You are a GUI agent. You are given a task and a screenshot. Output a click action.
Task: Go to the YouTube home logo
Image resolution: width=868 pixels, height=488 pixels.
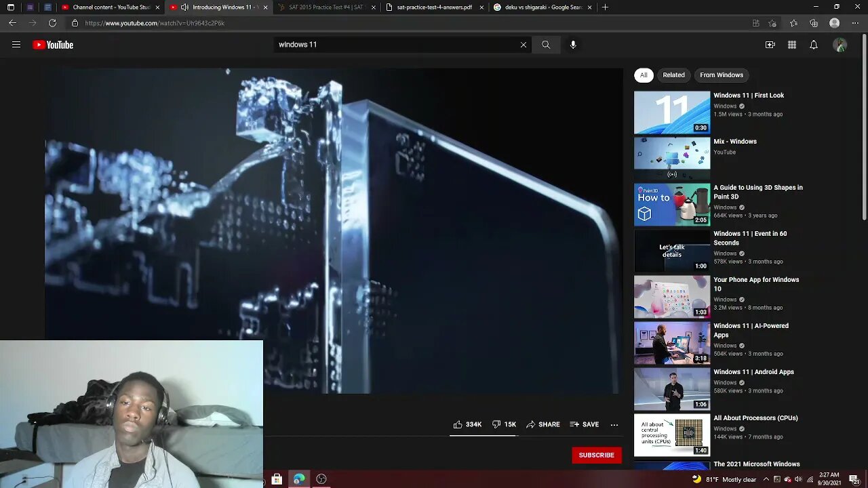53,45
